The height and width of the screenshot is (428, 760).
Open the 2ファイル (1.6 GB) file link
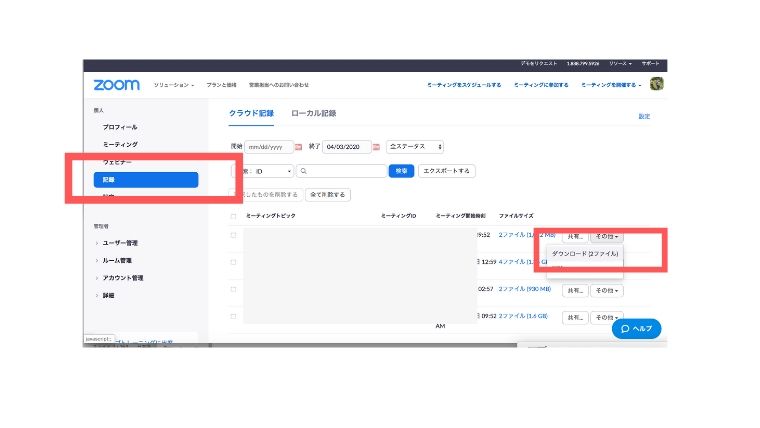523,316
